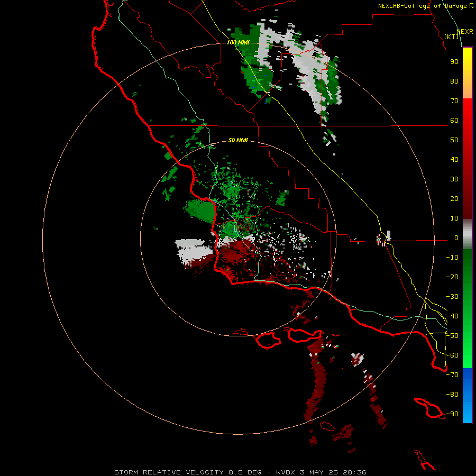This screenshot has height=476, width=476.
Task: Select the 0 value on the velocity scale
Action: click(456, 237)
